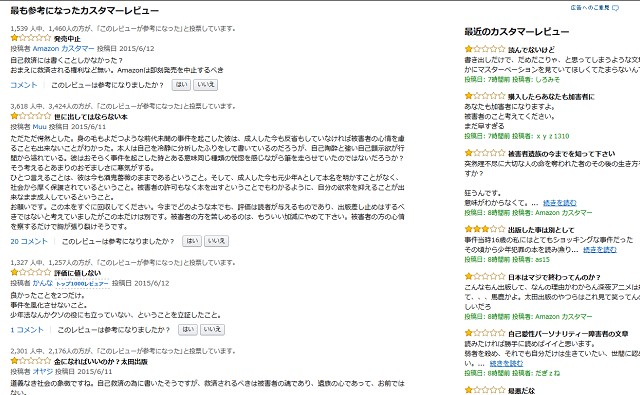Click the review title 評価に値しない
The image size is (640, 395).
coord(78,273)
